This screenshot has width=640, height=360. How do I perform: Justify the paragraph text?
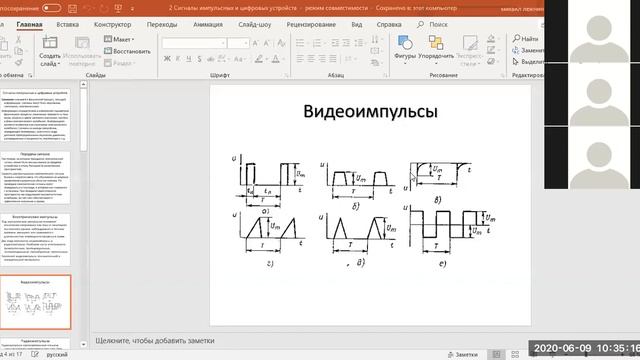(333, 59)
